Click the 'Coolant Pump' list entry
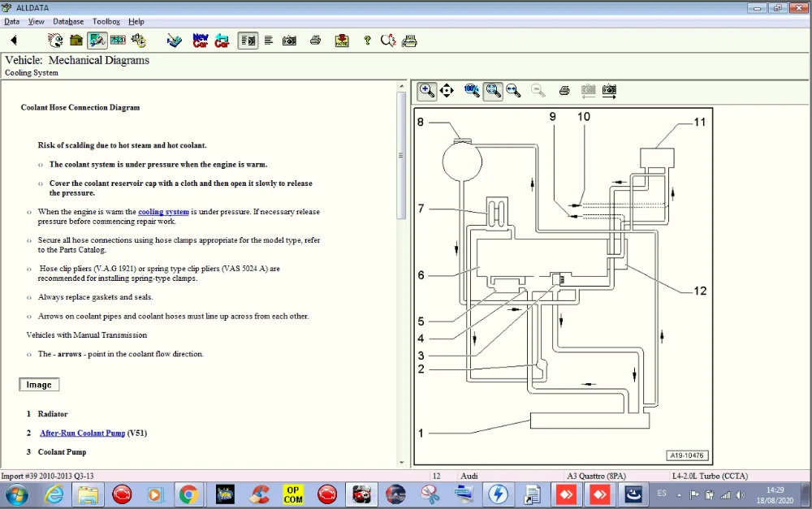Viewport: 812px width, 509px height. coord(63,451)
